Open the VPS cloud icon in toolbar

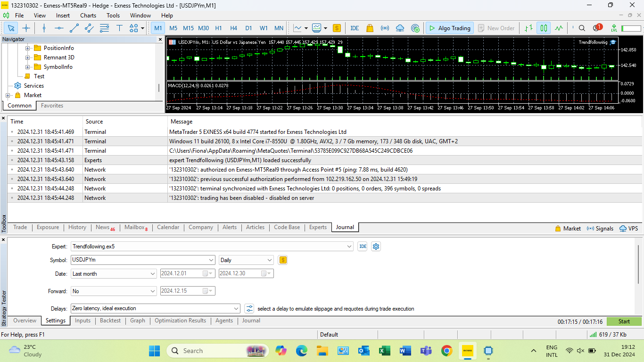click(x=400, y=28)
